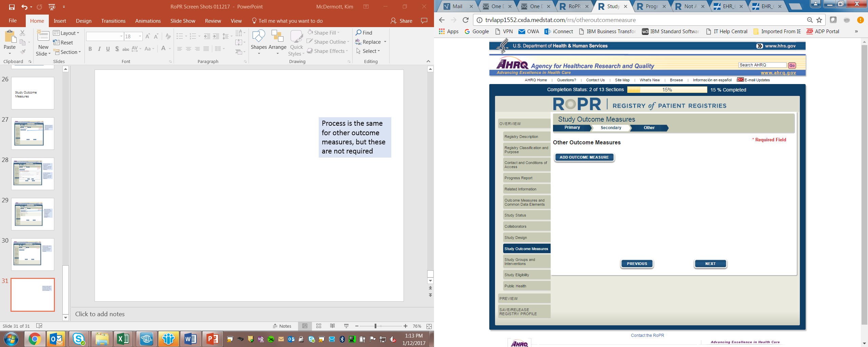
Task: Toggle the Notes pane in status bar
Action: point(282,326)
